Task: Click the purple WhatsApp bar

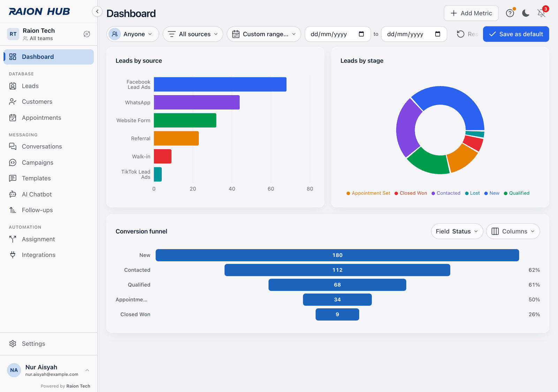Action: tap(197, 102)
